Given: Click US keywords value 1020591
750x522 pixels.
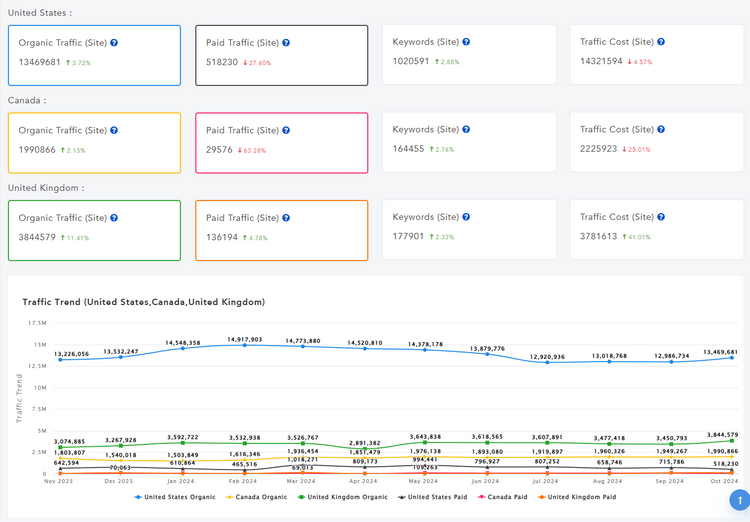Looking at the screenshot, I should click(x=411, y=61).
